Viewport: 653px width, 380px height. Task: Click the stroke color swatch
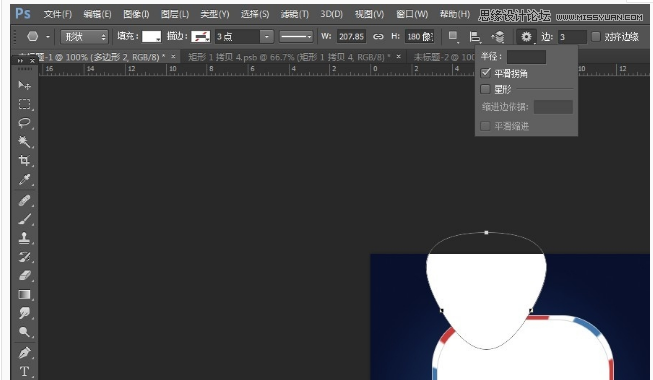pyautogui.click(x=200, y=37)
